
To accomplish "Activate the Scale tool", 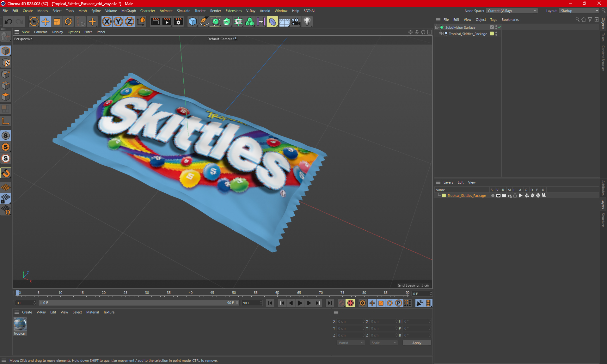I will (57, 21).
